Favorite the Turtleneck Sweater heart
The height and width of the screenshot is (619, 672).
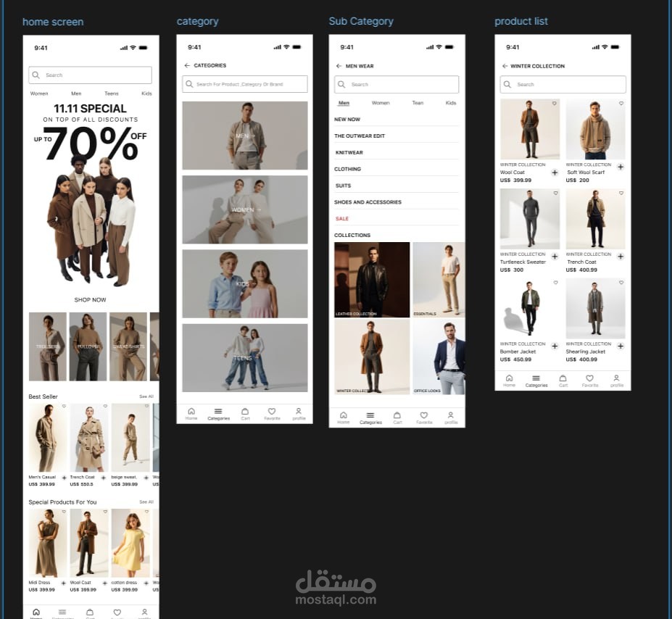tap(555, 194)
